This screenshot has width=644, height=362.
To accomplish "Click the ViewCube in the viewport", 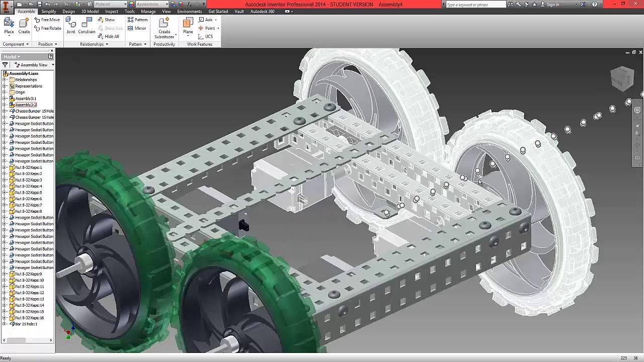I will (622, 78).
